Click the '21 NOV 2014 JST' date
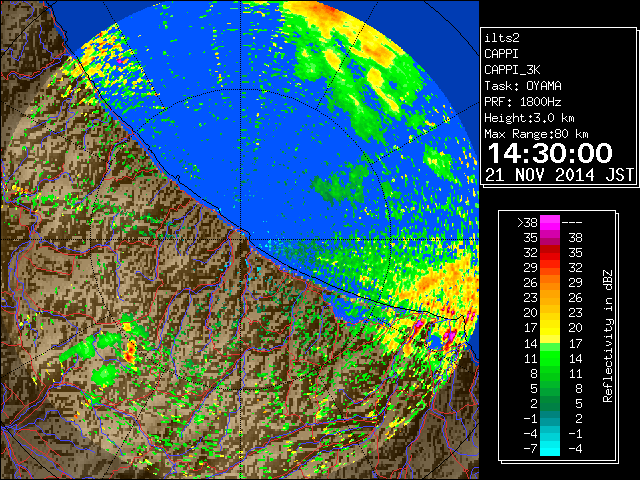The height and width of the screenshot is (480, 640). [x=560, y=175]
